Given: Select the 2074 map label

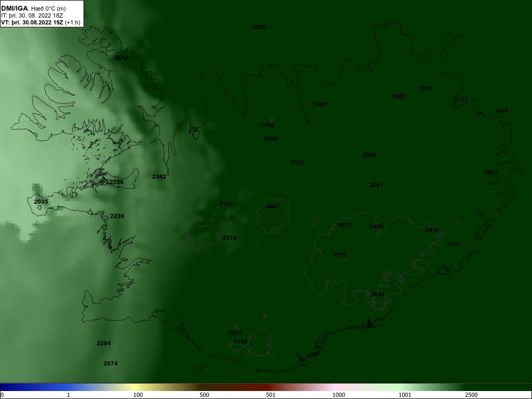Looking at the screenshot, I should click(x=111, y=363).
